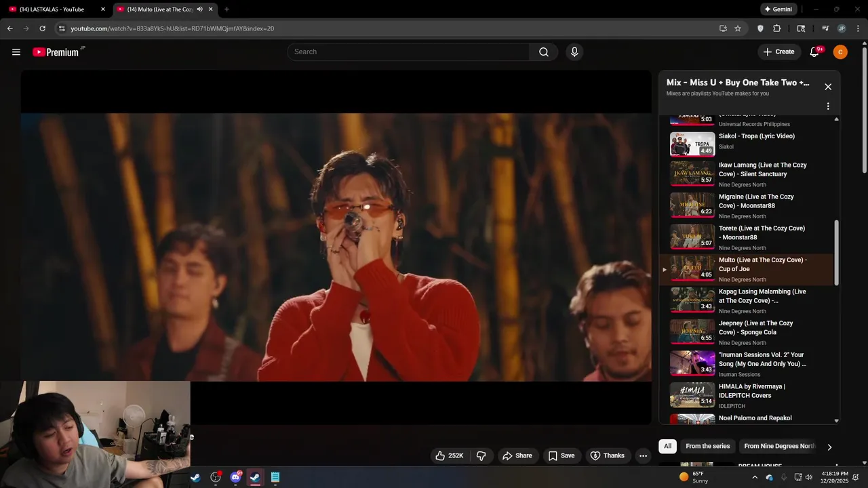Bookmark this page with the star icon
The height and width of the screenshot is (488, 868).
click(738, 28)
